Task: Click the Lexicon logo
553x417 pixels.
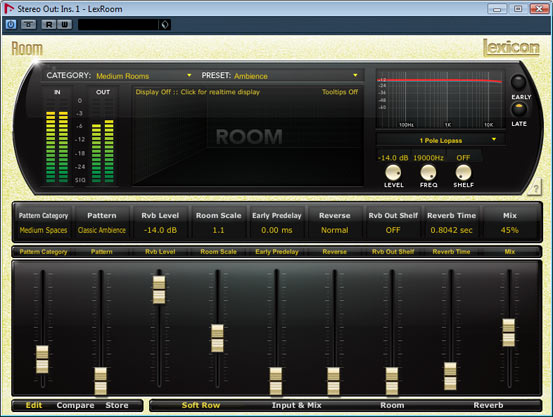Action: (511, 47)
